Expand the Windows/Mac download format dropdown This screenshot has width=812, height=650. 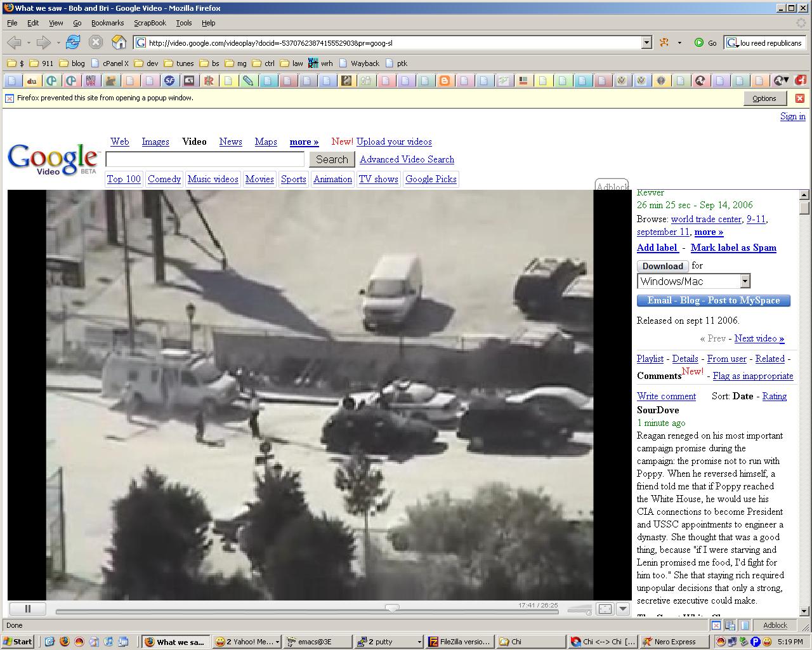[745, 281]
